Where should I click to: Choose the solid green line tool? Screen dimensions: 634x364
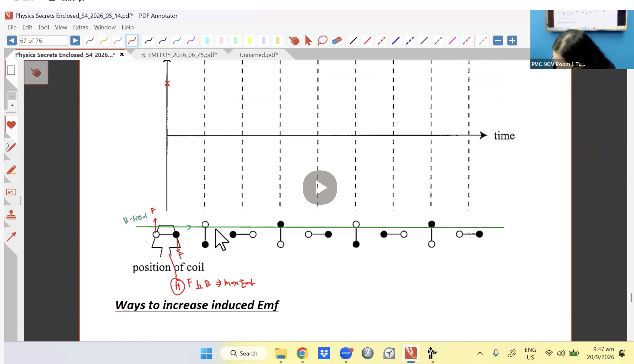point(424,41)
